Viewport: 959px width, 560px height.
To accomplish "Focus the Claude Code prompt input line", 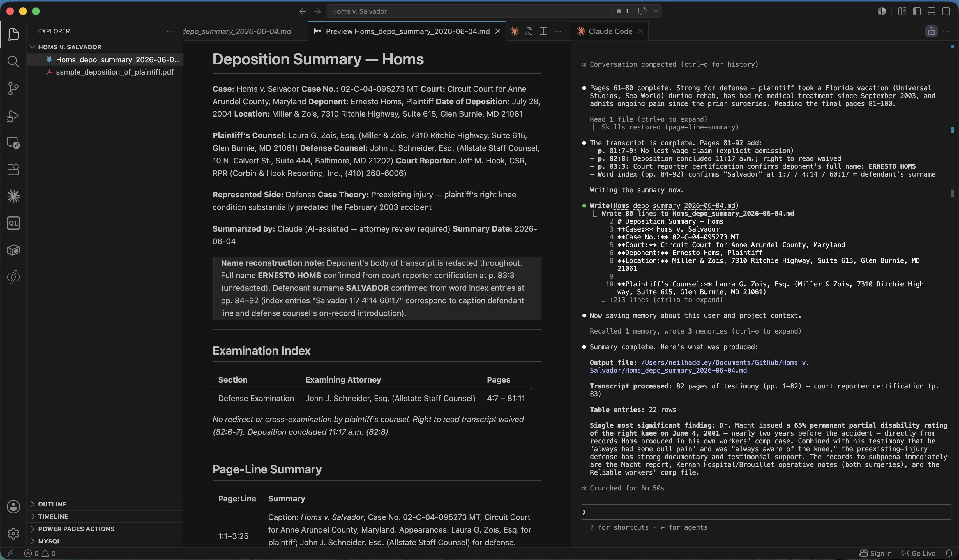I will point(766,512).
